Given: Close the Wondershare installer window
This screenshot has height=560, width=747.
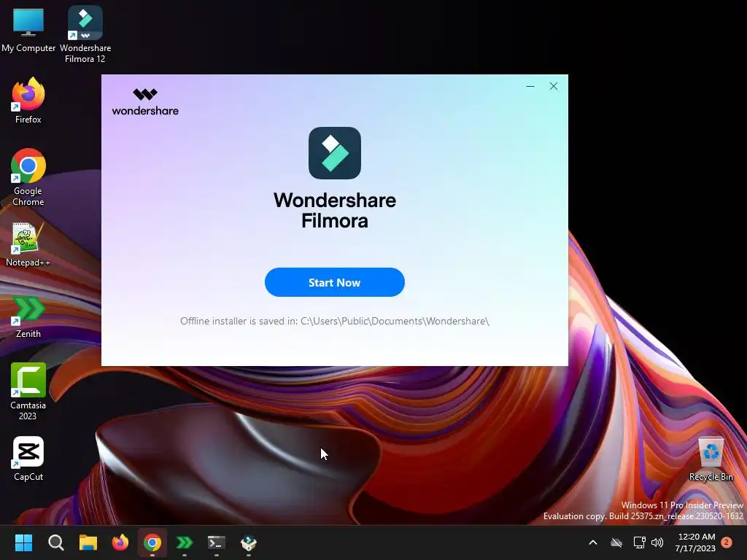Looking at the screenshot, I should (554, 86).
